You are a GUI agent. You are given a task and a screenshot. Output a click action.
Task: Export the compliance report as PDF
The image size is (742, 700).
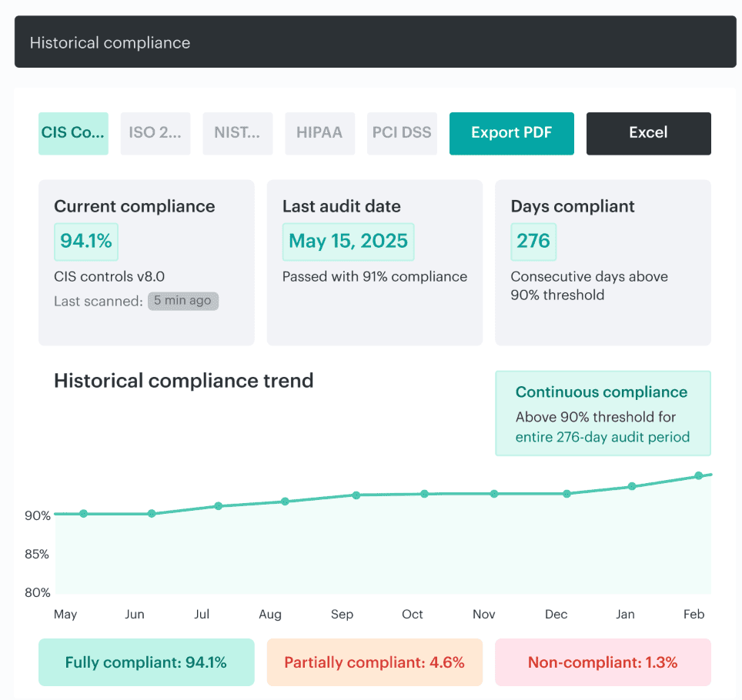click(x=511, y=133)
